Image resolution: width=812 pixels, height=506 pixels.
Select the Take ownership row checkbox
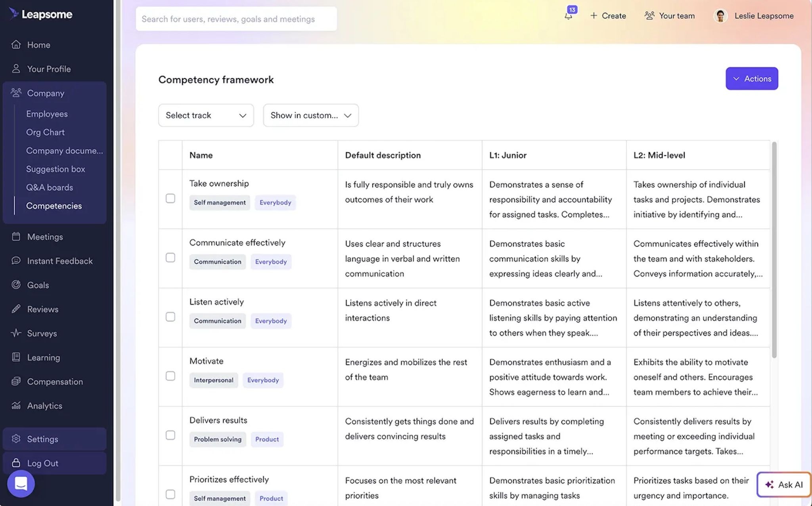click(170, 198)
